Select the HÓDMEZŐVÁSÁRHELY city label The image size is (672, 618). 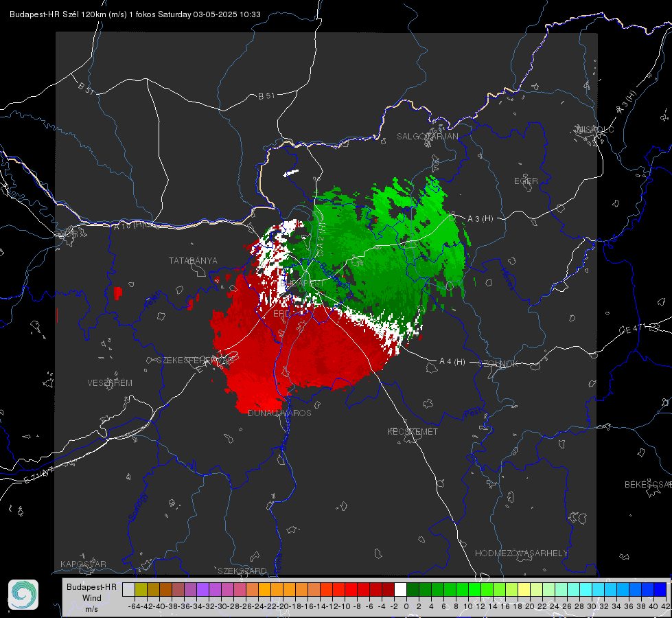pos(521,553)
